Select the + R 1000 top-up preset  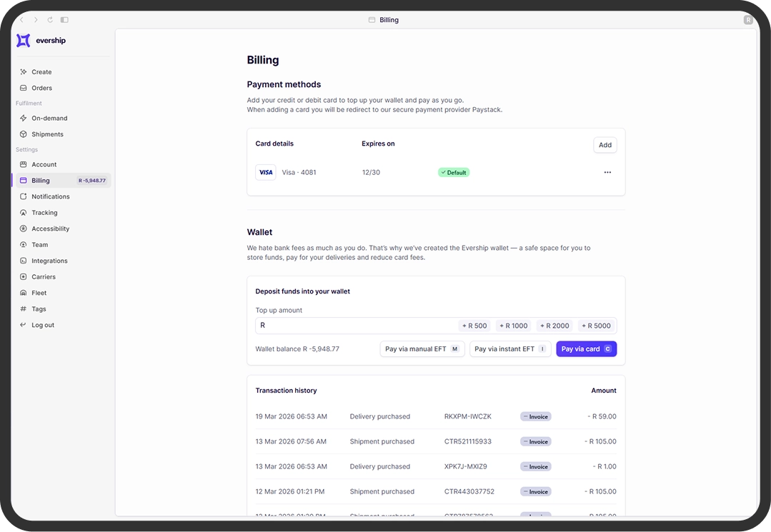pyautogui.click(x=514, y=326)
